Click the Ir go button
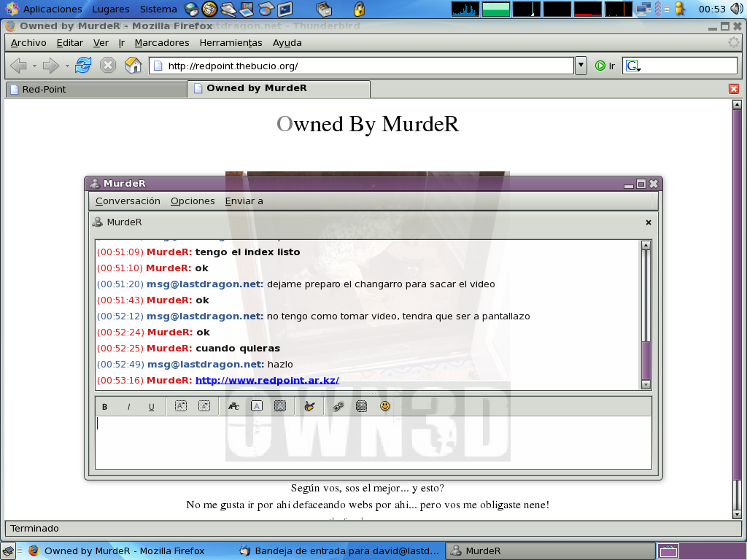747x560 pixels. point(605,66)
